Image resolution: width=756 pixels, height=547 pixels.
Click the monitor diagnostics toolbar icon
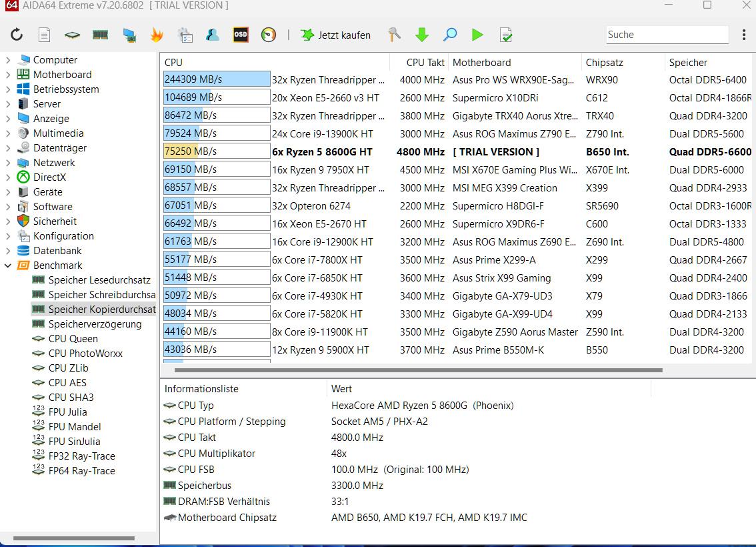pyautogui.click(x=129, y=35)
